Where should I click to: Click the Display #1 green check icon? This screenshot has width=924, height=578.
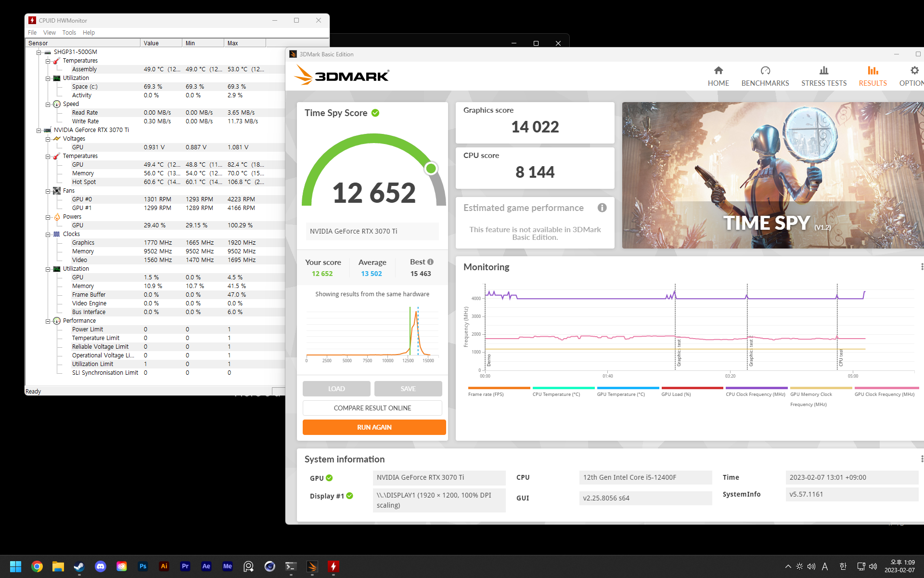point(349,496)
